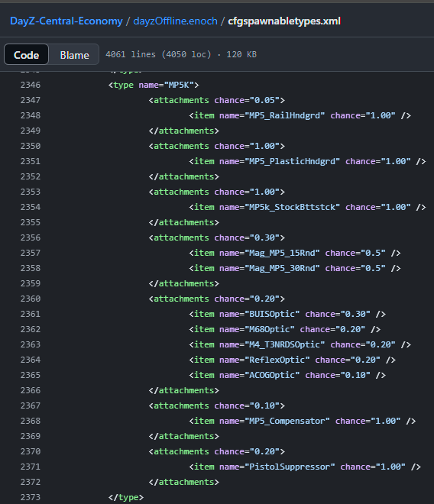Select line number 2354
The width and height of the screenshot is (434, 504).
point(31,207)
